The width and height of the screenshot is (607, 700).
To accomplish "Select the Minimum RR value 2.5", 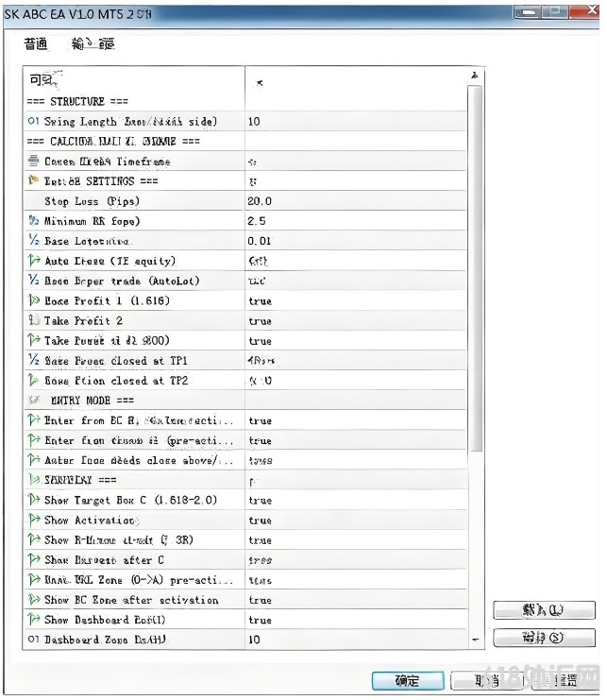I will 257,221.
